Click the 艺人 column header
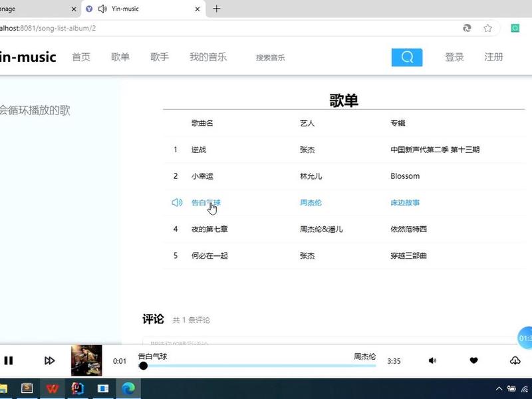The width and height of the screenshot is (532, 399). click(307, 123)
